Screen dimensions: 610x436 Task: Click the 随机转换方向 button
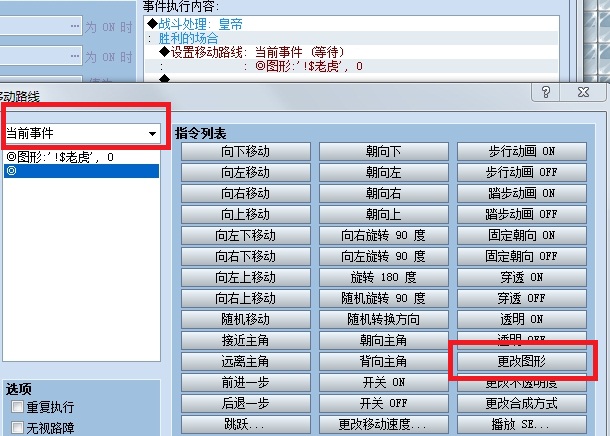[x=384, y=319]
